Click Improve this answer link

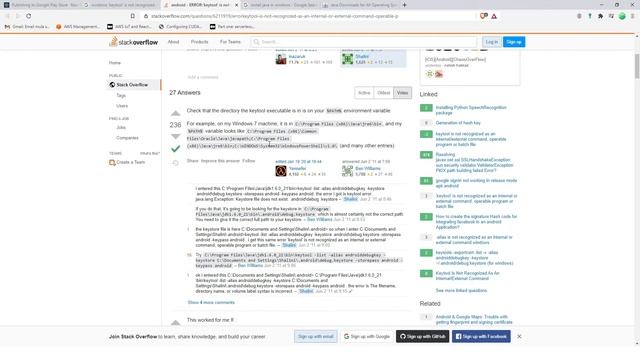[220, 161]
